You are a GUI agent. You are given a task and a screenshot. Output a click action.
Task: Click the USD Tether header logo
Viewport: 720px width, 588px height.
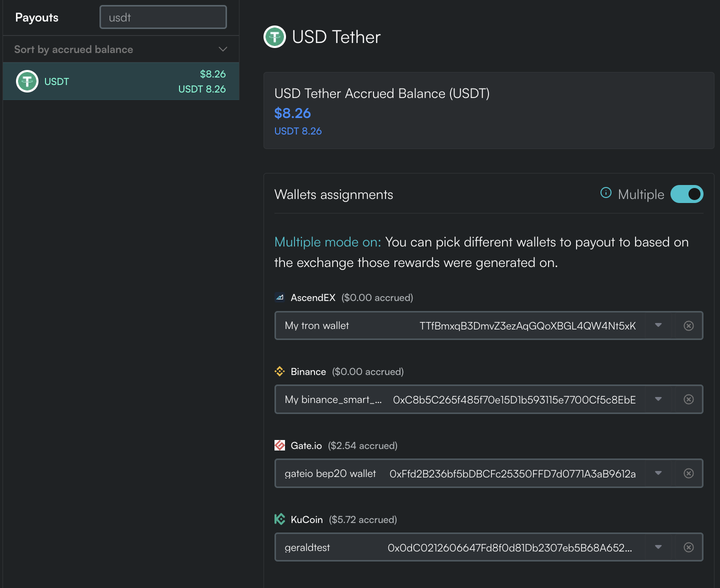274,37
